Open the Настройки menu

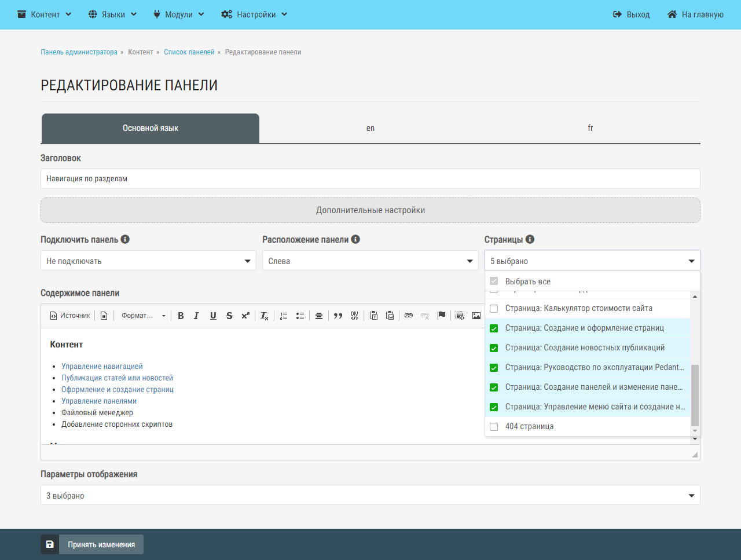255,14
